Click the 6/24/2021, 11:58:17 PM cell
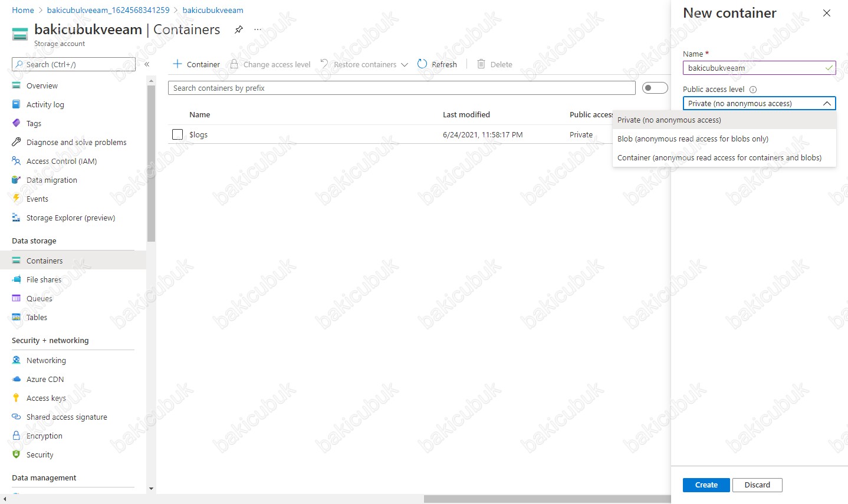Screen dimensions: 848x504 [482, 134]
